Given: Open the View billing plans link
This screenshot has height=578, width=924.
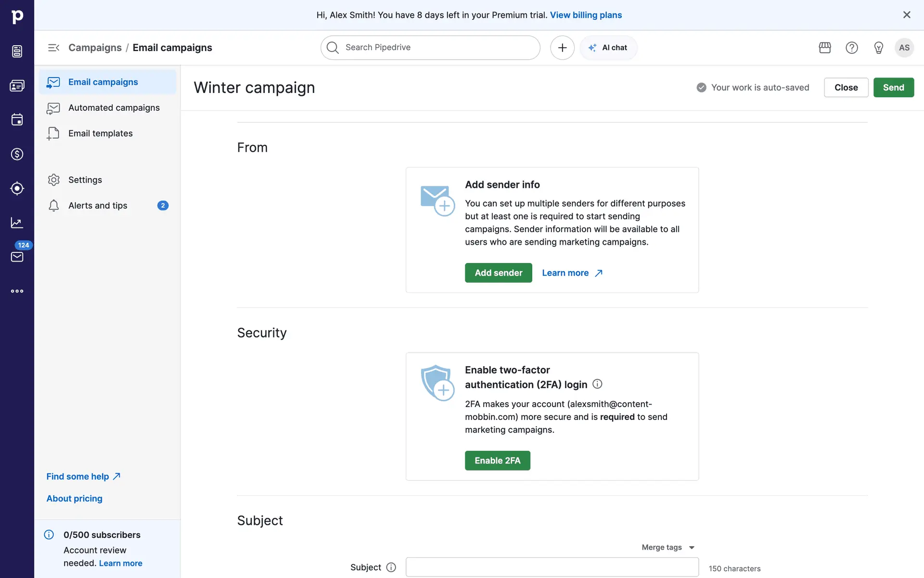Looking at the screenshot, I should click(586, 15).
